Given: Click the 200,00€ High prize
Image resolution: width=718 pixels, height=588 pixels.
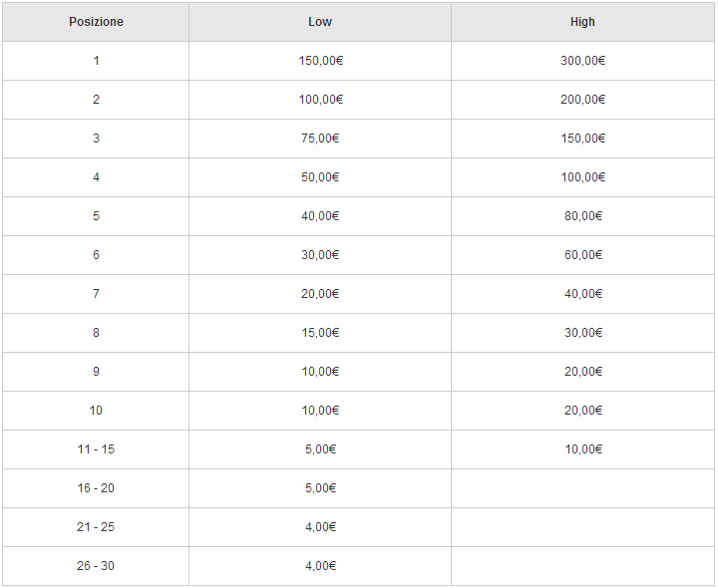Looking at the screenshot, I should tap(582, 100).
